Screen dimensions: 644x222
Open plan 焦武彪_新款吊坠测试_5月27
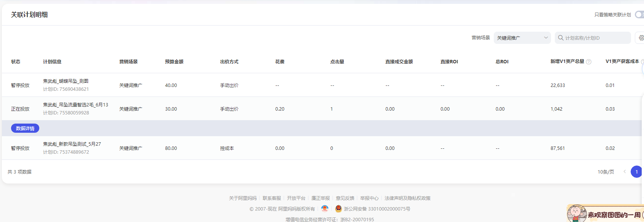click(72, 144)
